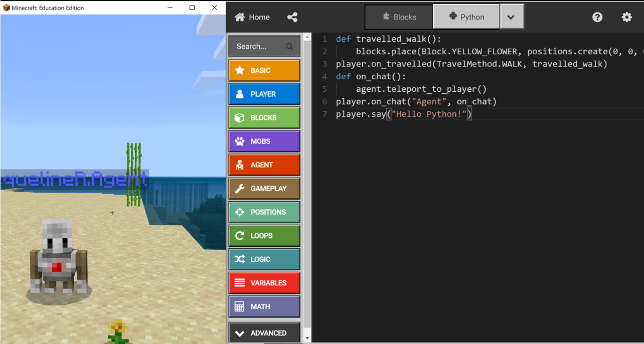Open the Mobs paw category
This screenshot has height=344, width=644.
point(264,141)
